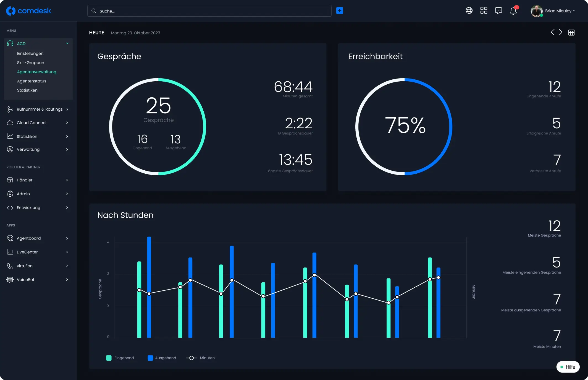This screenshot has height=380, width=588.
Task: Click the ACD headset icon
Action: coord(10,43)
